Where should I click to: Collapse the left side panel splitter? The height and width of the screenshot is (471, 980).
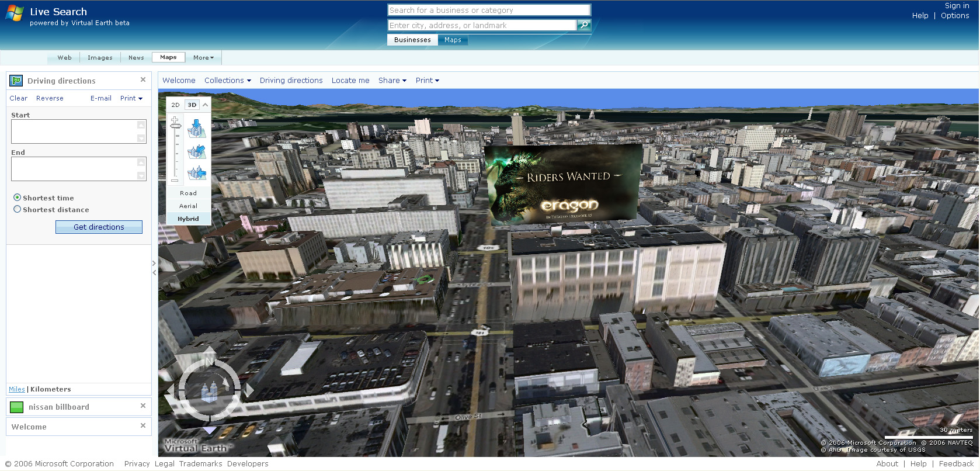[154, 268]
